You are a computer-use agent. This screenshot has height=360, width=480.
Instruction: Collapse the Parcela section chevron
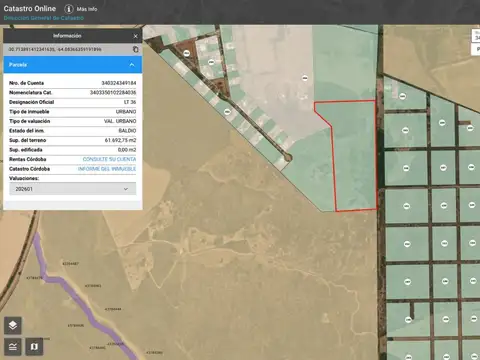click(132, 65)
